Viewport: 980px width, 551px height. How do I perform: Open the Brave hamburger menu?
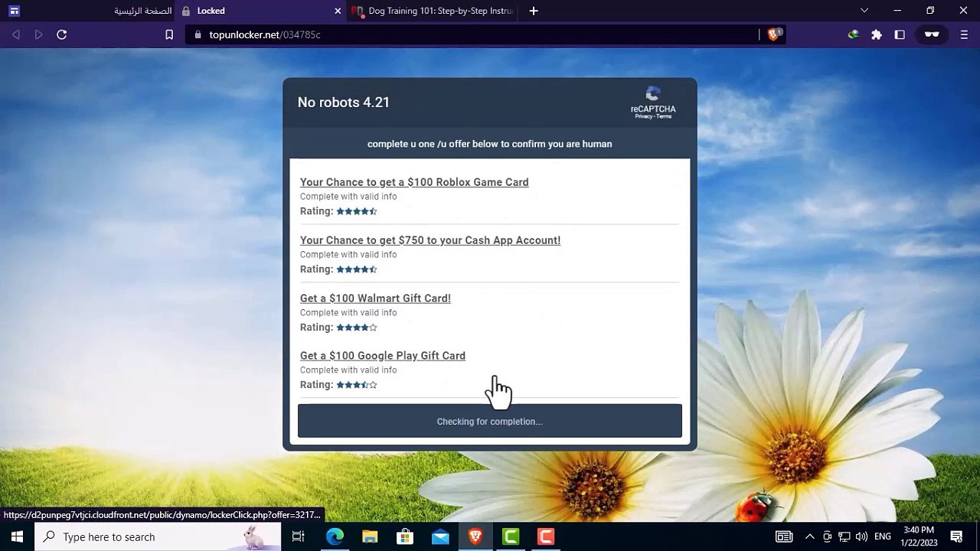(964, 34)
